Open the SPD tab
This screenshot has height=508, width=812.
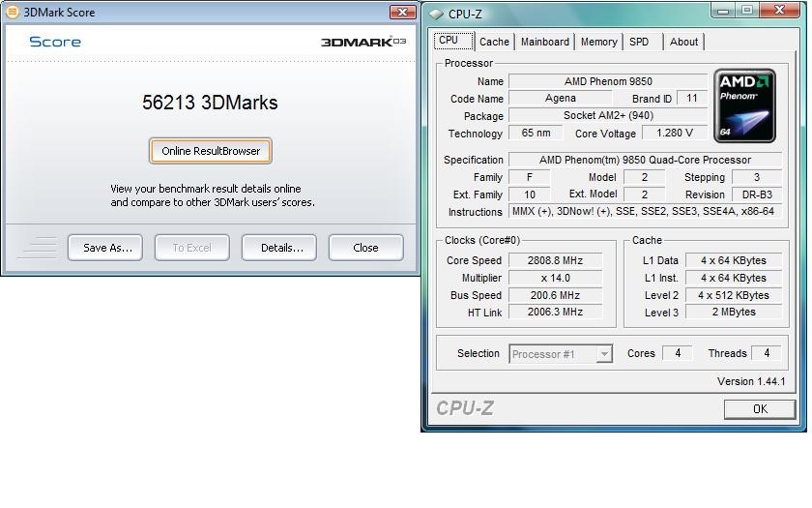(x=643, y=42)
